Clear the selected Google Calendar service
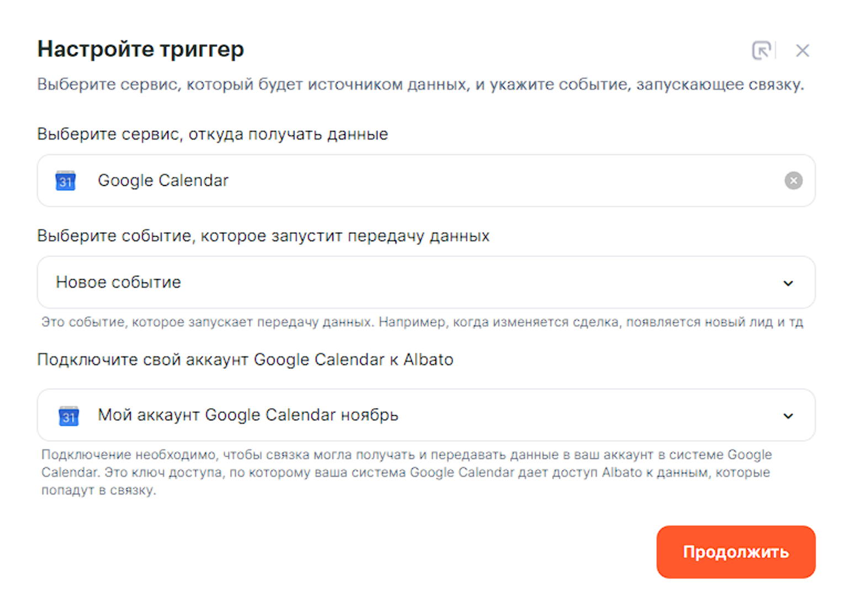Viewport: 861px width, 616px height. (793, 180)
